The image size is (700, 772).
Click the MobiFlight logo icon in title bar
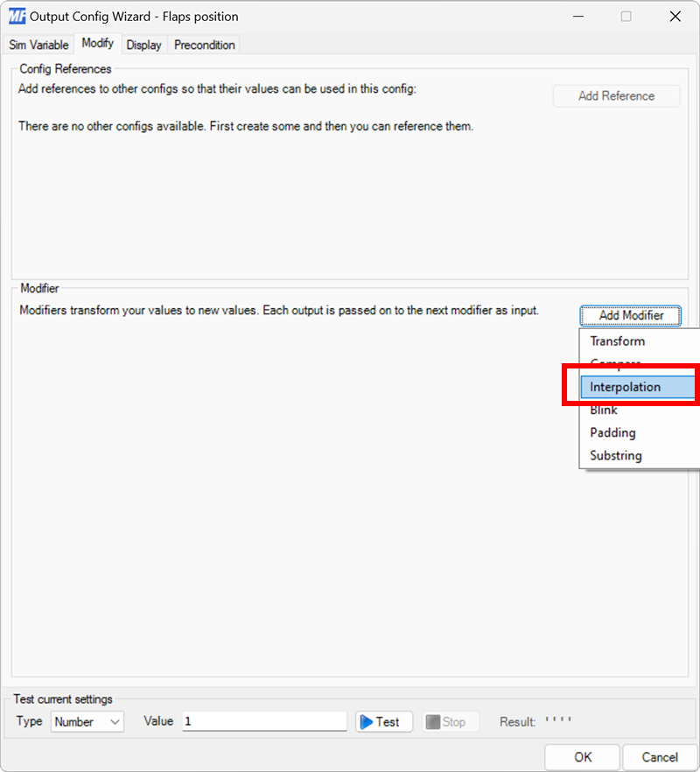[x=16, y=16]
